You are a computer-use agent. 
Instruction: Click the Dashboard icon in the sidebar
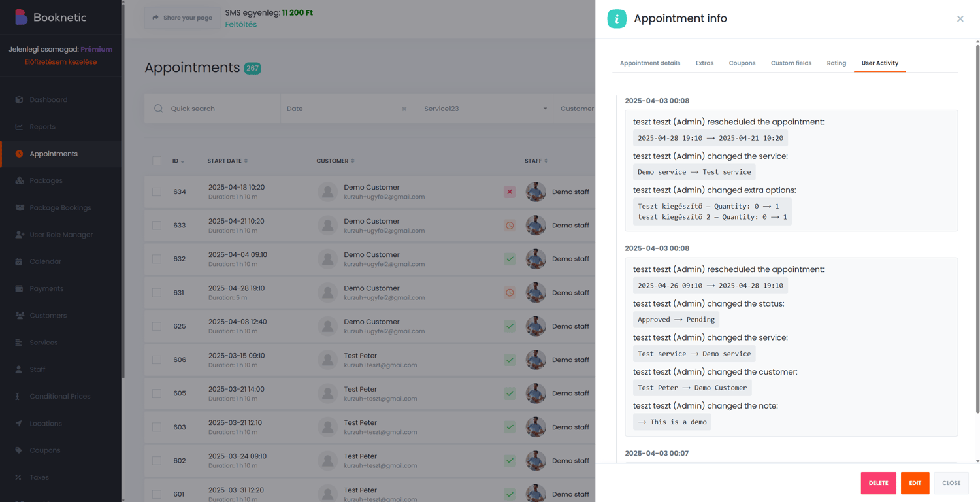coord(19,100)
